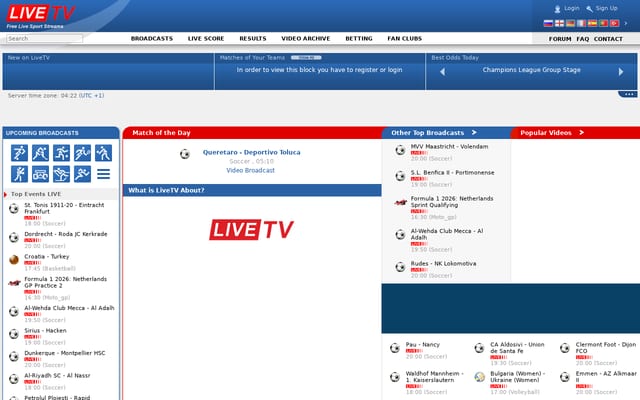Click the Sign Up text link

(x=607, y=8)
